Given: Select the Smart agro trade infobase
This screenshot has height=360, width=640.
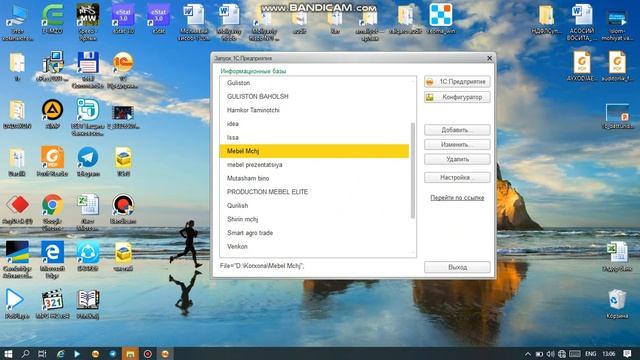Looking at the screenshot, I should [314, 233].
